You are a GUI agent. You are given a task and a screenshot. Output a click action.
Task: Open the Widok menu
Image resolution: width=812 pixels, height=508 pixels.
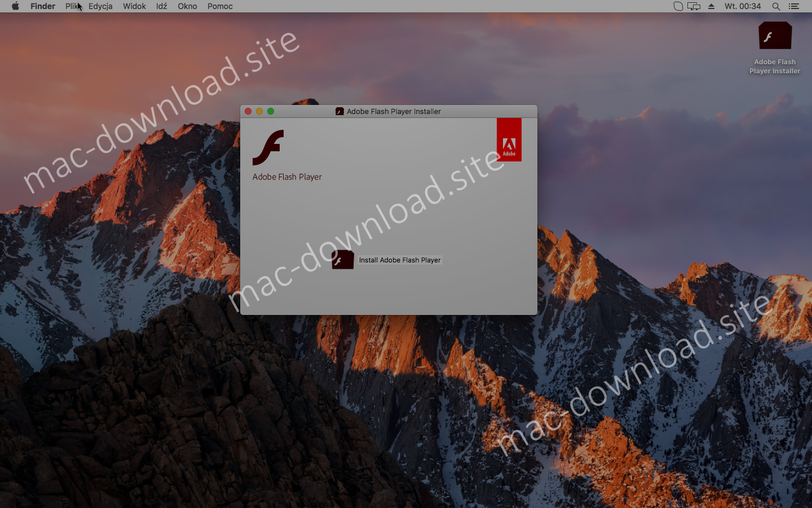(134, 6)
